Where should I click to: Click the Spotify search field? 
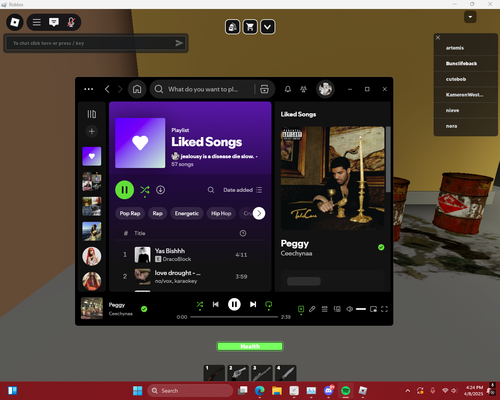pos(202,89)
